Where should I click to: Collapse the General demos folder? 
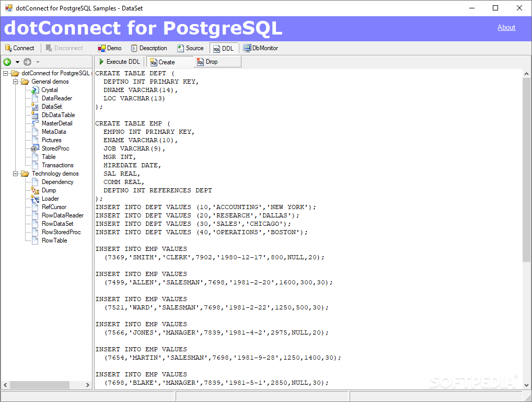pyautogui.click(x=15, y=82)
